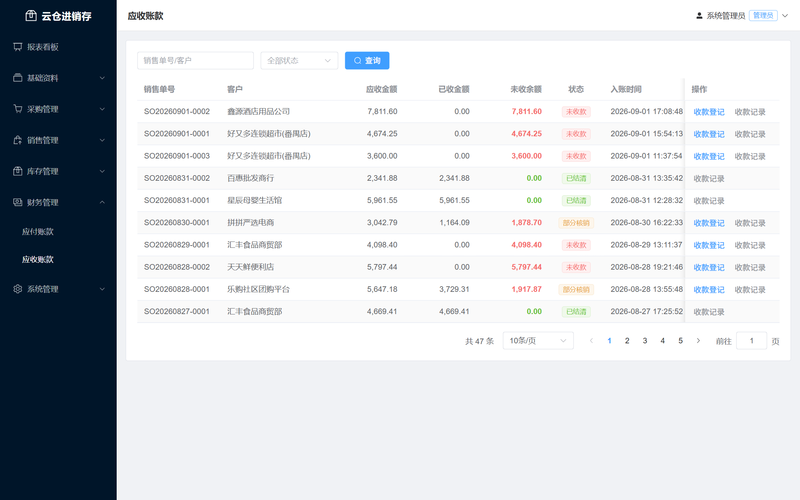Open 收款记录 for order SO20260831-0002
800x500 pixels.
click(x=709, y=179)
